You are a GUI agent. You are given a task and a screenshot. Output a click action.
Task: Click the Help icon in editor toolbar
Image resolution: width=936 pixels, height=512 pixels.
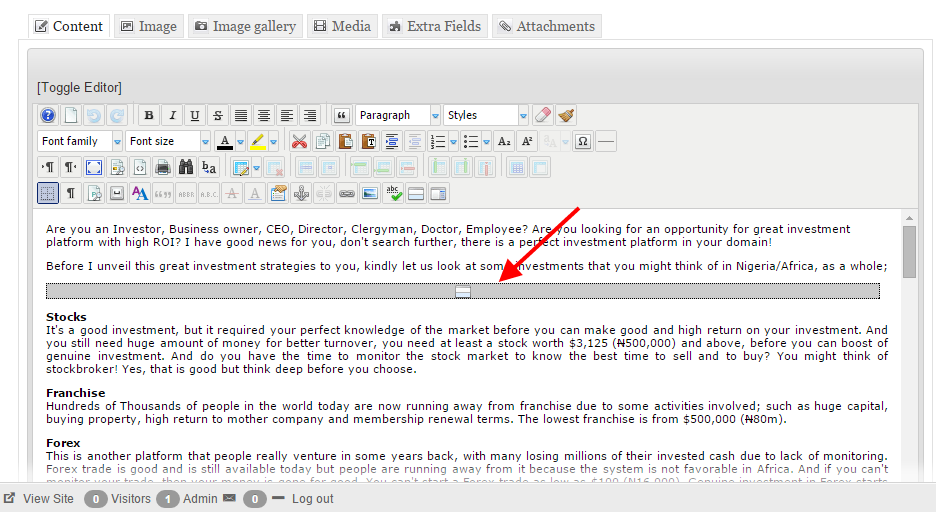click(x=48, y=116)
